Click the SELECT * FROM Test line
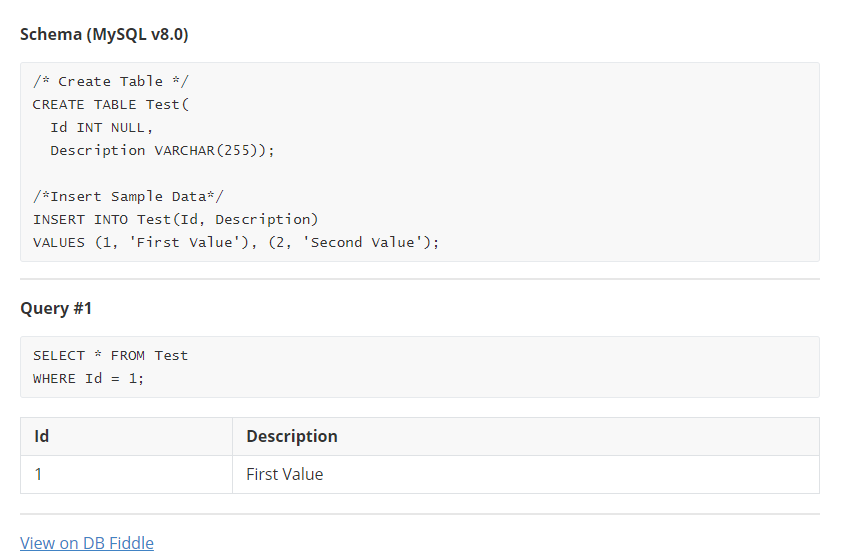This screenshot has width=854, height=560. tap(110, 355)
